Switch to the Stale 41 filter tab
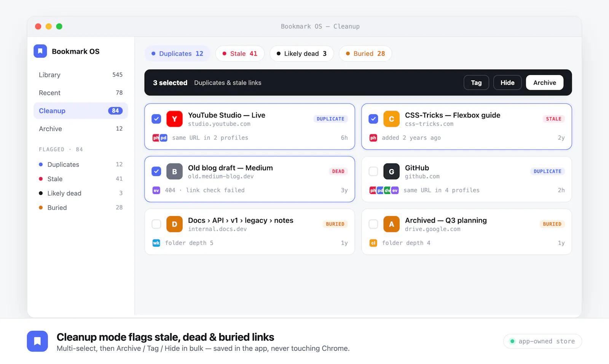Viewport: 609px width, 364px height. (x=240, y=54)
